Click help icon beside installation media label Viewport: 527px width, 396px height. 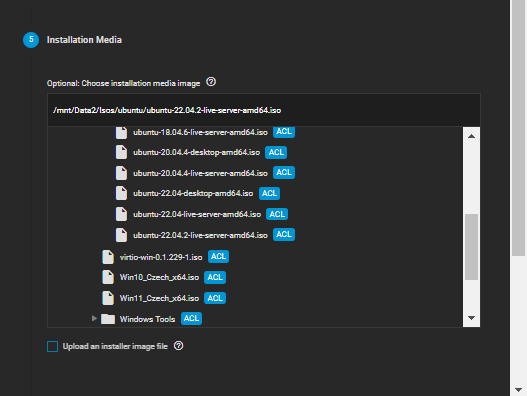coord(211,82)
